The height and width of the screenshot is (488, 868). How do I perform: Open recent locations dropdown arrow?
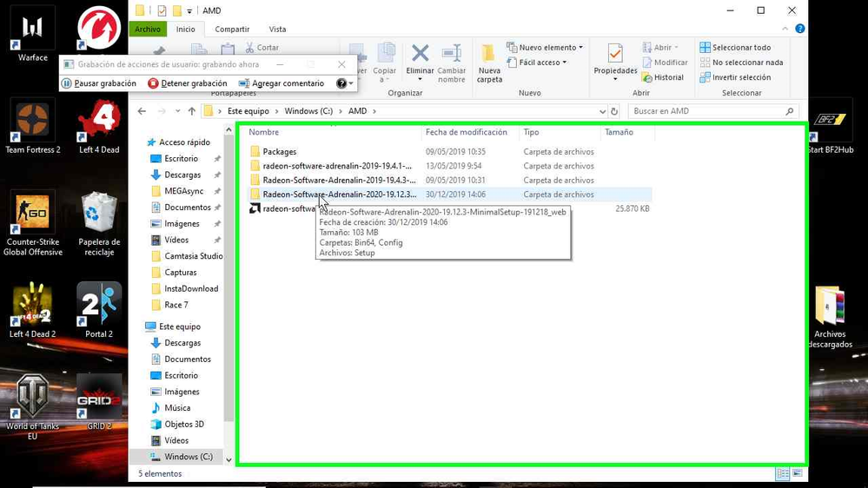[x=178, y=111]
